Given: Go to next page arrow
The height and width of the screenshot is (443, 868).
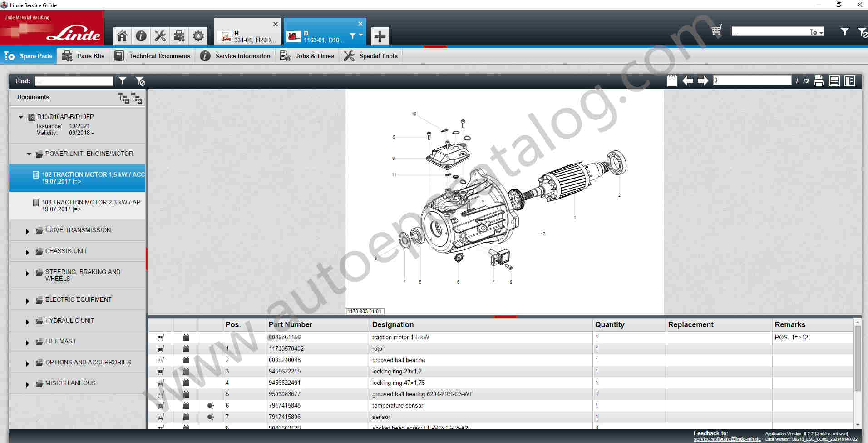Looking at the screenshot, I should (703, 81).
